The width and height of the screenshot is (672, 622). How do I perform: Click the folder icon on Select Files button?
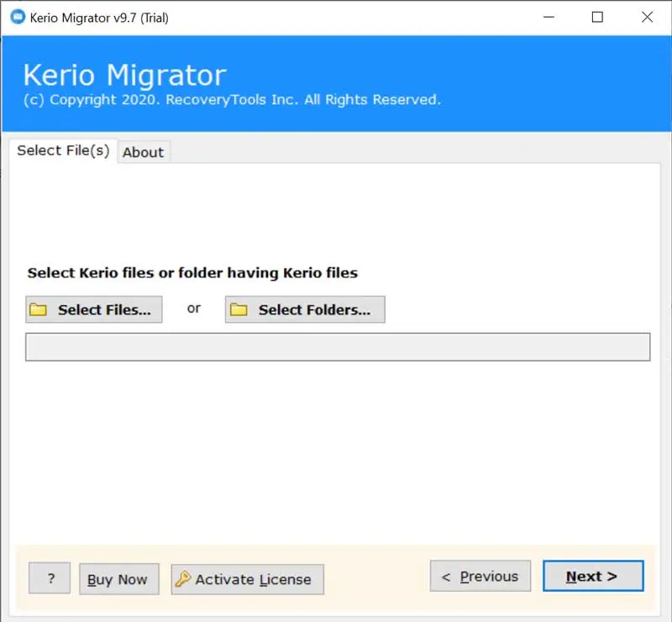(x=39, y=310)
